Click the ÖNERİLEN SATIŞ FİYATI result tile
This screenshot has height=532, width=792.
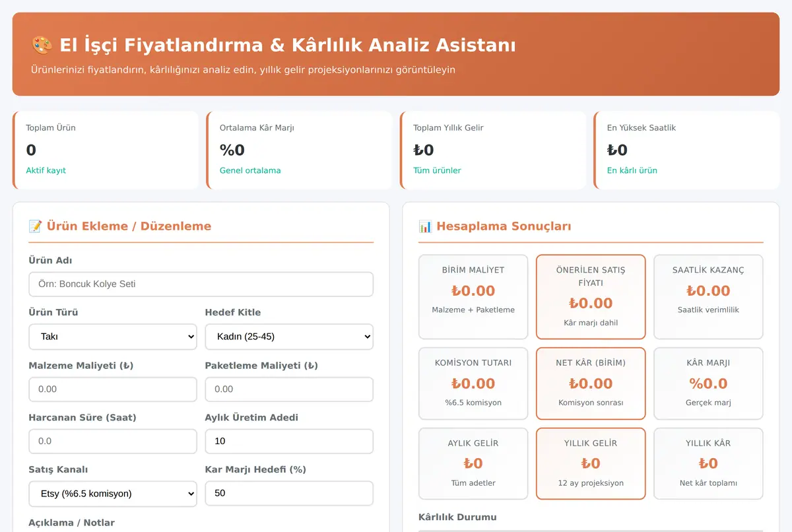[x=591, y=297]
